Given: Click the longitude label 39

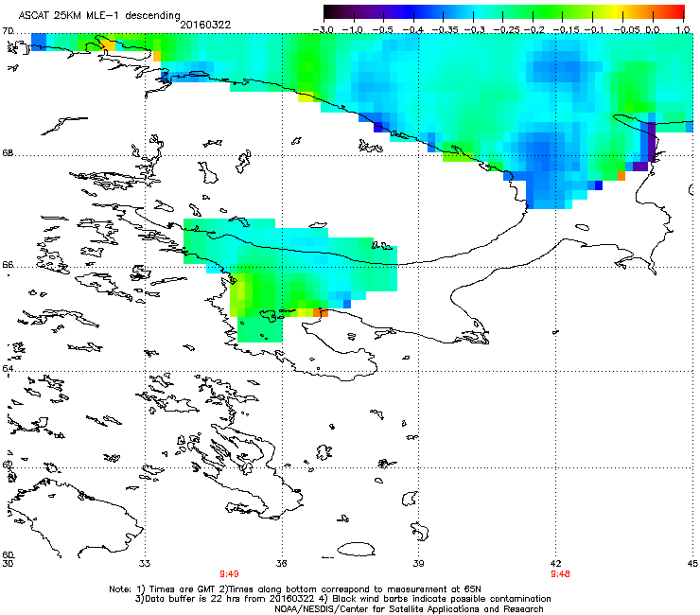Looking at the screenshot, I should (418, 564).
